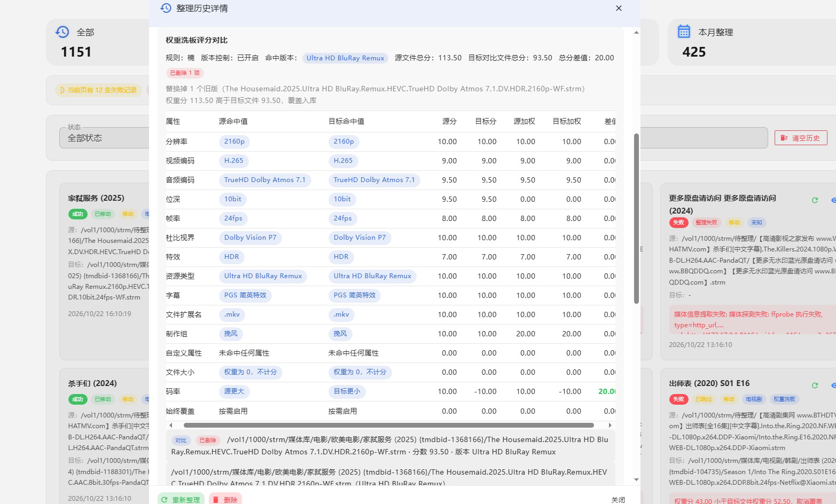Click the history icon next to 全部

pyautogui.click(x=62, y=32)
